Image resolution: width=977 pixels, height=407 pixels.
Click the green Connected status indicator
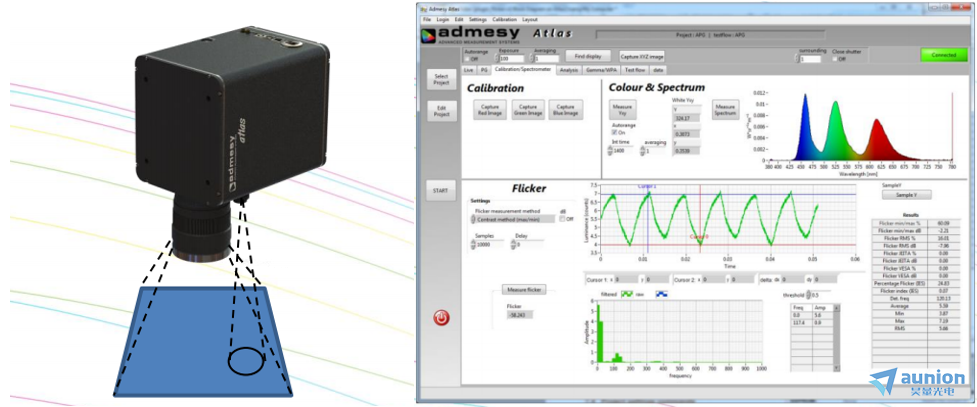click(x=943, y=55)
